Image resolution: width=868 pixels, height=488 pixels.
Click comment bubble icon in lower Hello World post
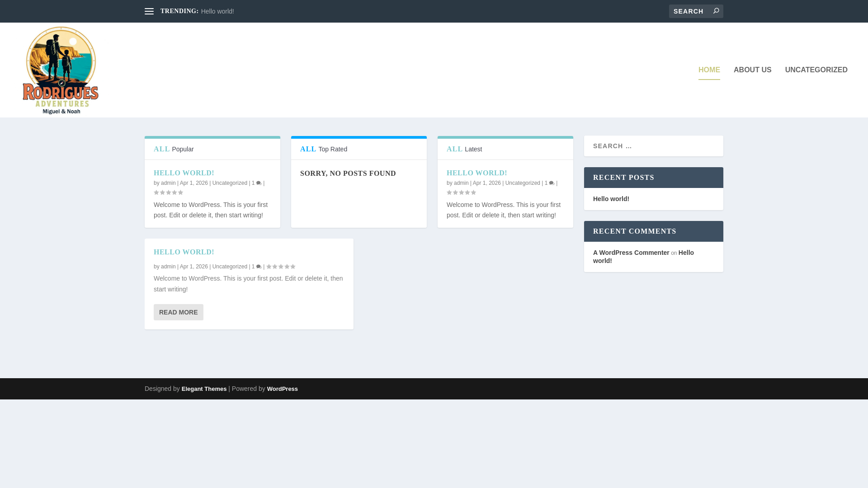259,267
